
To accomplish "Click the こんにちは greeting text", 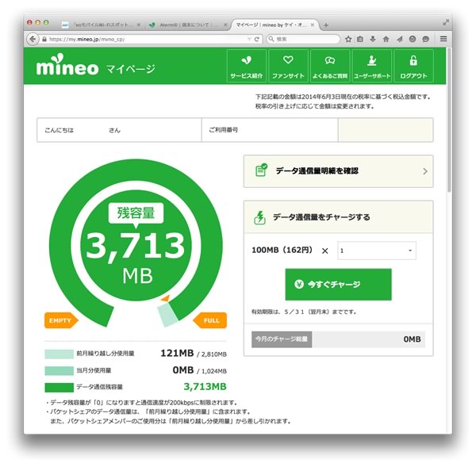I will pyautogui.click(x=59, y=130).
